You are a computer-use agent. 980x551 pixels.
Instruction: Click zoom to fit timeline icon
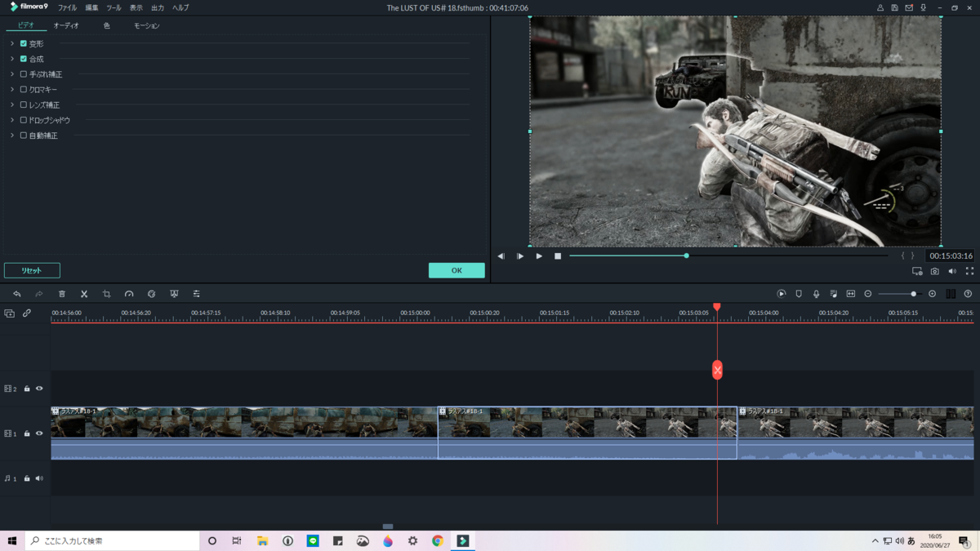[x=850, y=294]
